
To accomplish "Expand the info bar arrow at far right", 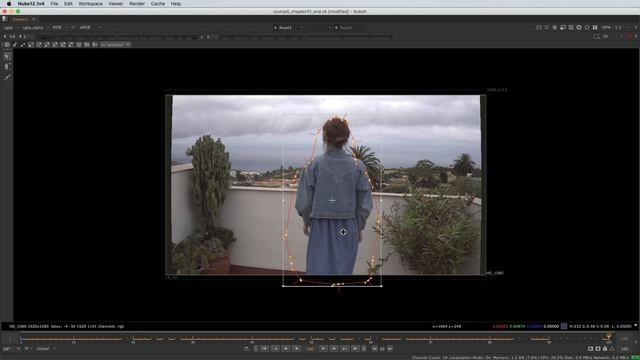I will [x=636, y=326].
